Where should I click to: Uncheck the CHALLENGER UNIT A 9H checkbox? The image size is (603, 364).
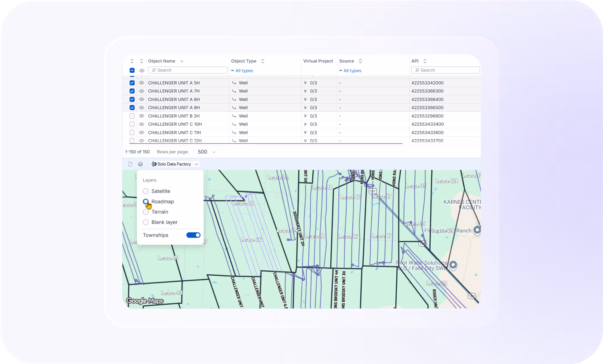(132, 108)
